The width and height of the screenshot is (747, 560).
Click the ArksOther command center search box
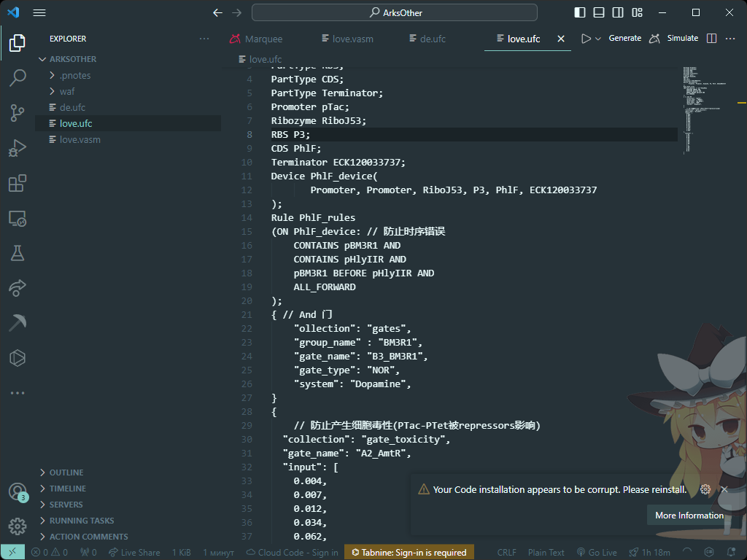click(395, 13)
